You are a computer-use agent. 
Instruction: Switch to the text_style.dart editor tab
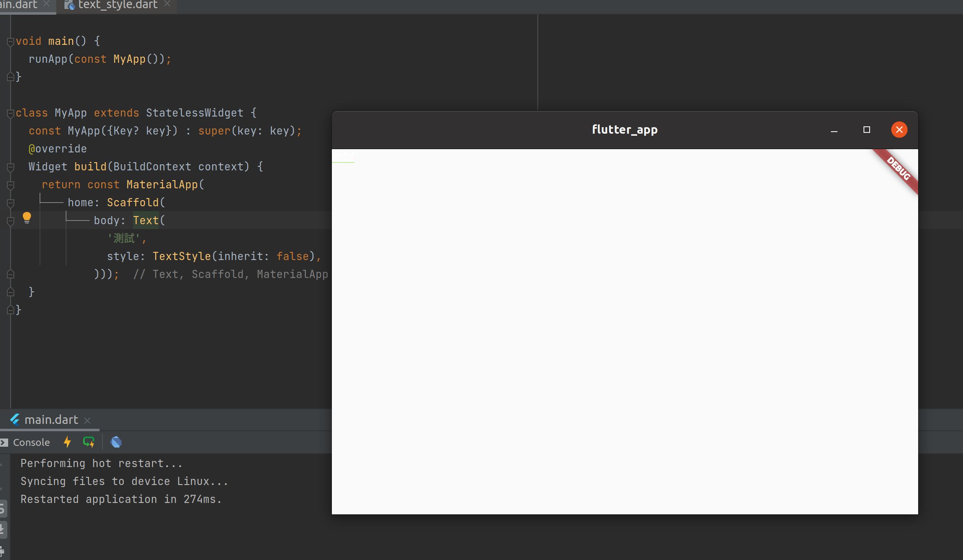116,5
